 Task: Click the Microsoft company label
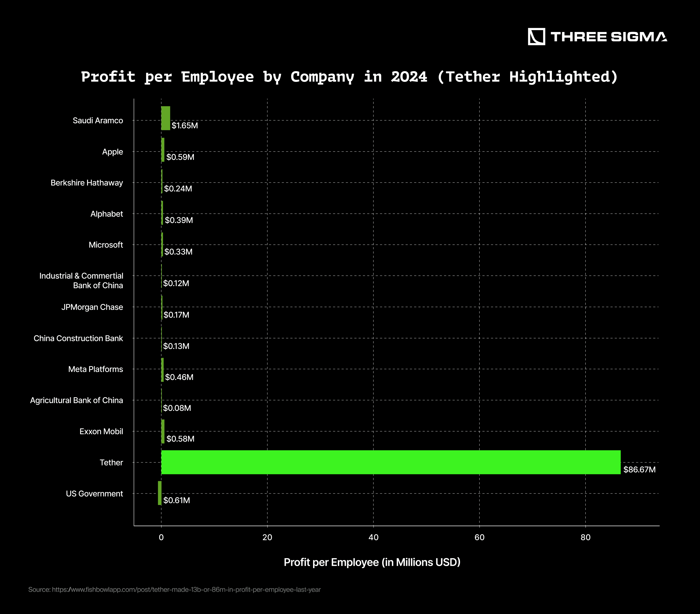106,245
